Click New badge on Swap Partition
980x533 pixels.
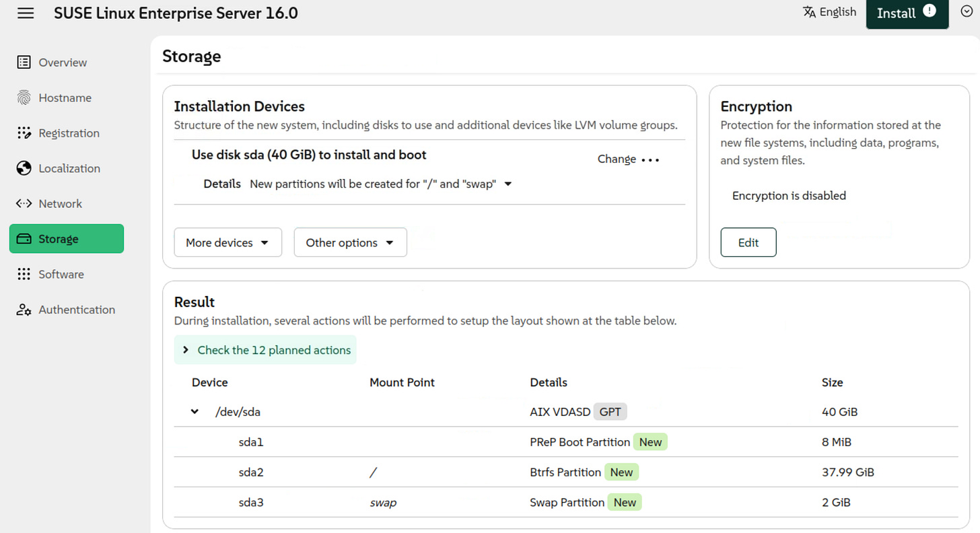(625, 502)
